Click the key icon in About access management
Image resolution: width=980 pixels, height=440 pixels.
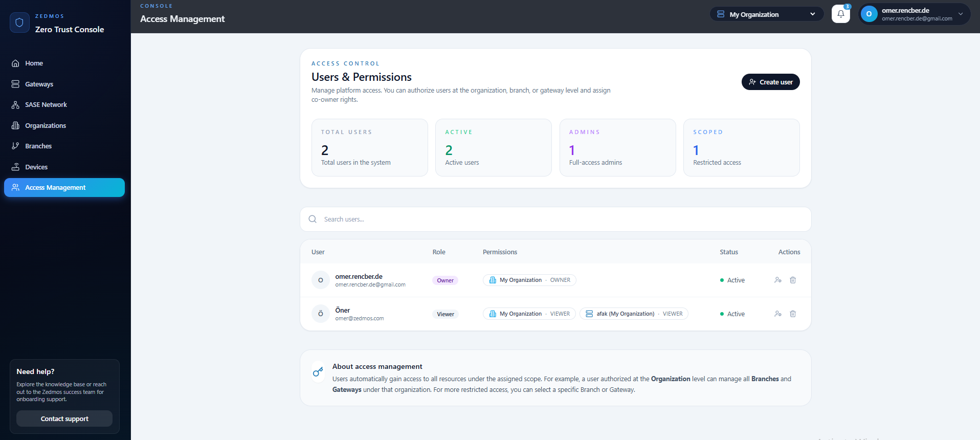(x=318, y=372)
